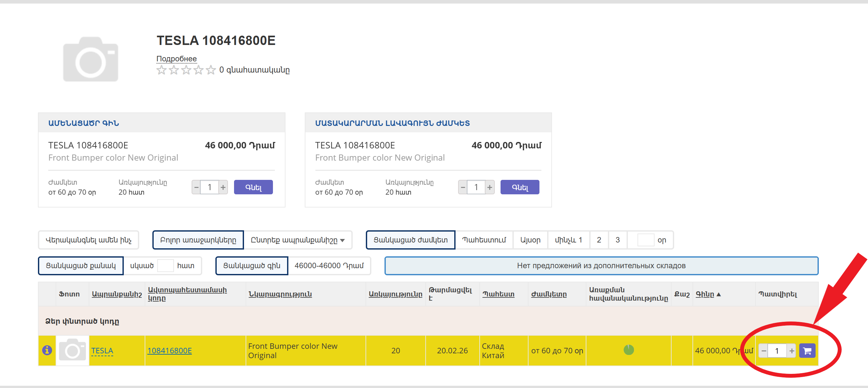Rate the product with the fifth star
This screenshot has height=388, width=868.
(x=211, y=70)
